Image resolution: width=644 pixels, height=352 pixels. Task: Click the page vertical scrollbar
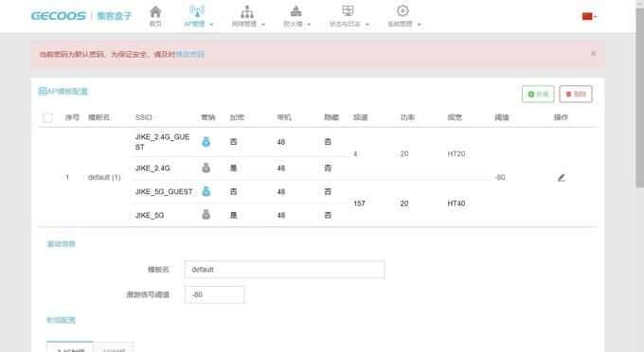[x=639, y=98]
